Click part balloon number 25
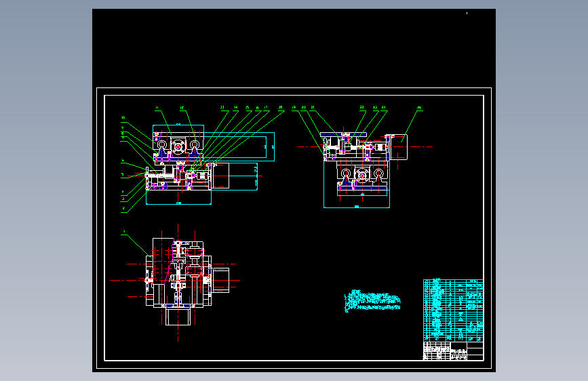 click(x=419, y=108)
